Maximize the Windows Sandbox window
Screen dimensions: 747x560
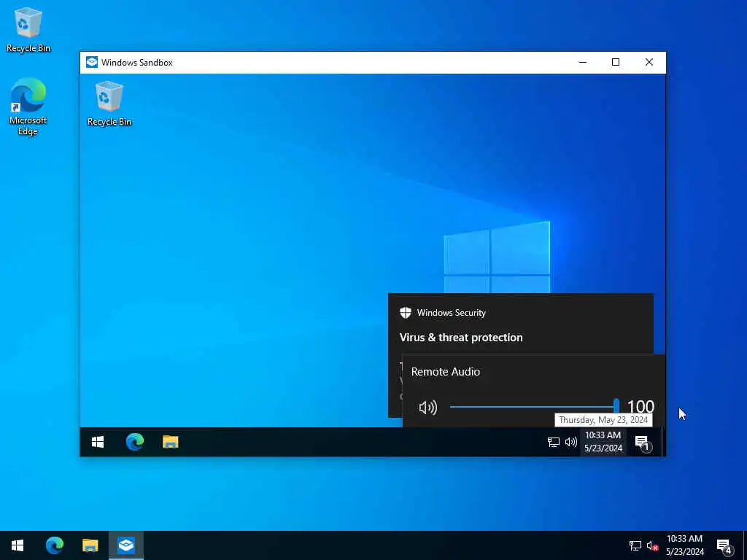click(x=616, y=63)
